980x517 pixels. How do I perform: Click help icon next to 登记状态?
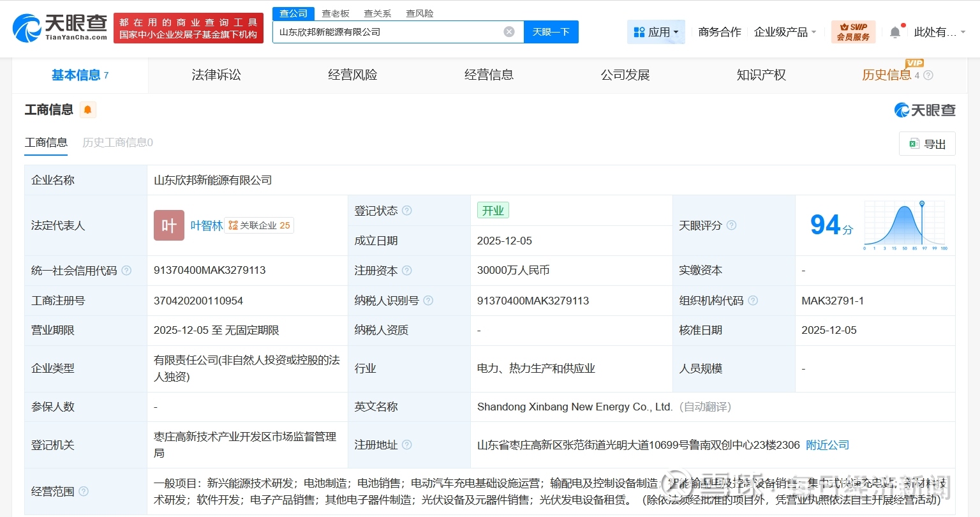407,211
